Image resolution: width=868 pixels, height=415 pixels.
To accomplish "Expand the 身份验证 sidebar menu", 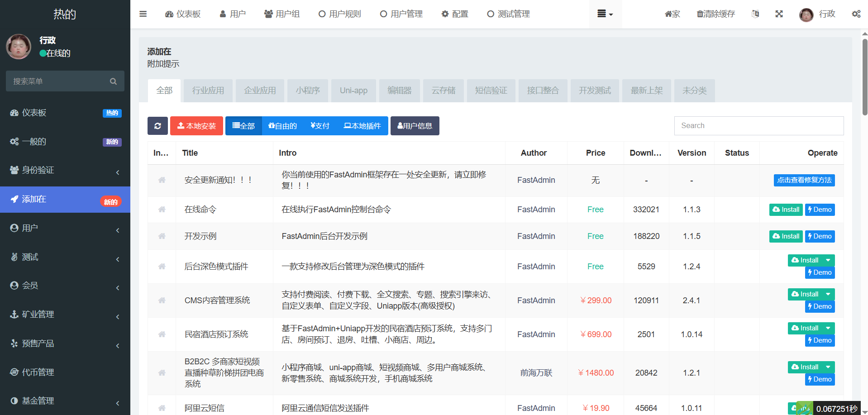I will click(65, 170).
